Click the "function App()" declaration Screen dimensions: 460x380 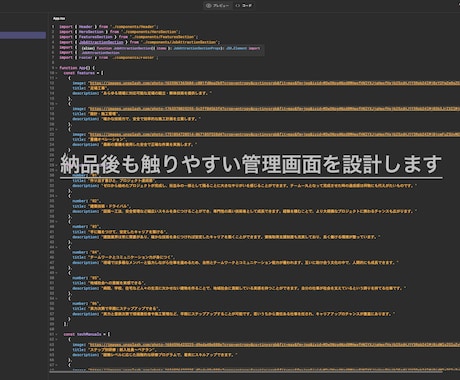[77, 68]
